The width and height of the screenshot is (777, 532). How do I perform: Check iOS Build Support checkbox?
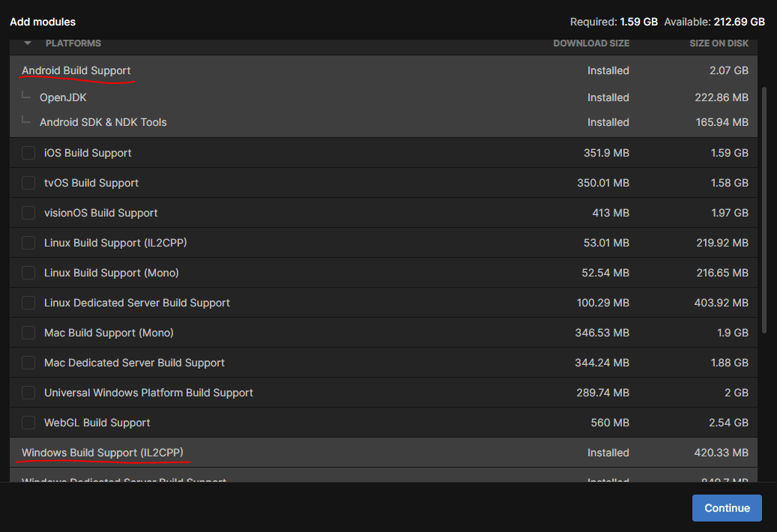click(x=28, y=153)
